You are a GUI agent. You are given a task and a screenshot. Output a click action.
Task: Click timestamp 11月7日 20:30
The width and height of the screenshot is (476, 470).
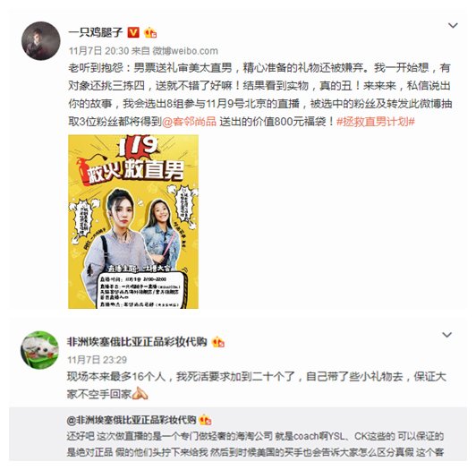coord(98,51)
